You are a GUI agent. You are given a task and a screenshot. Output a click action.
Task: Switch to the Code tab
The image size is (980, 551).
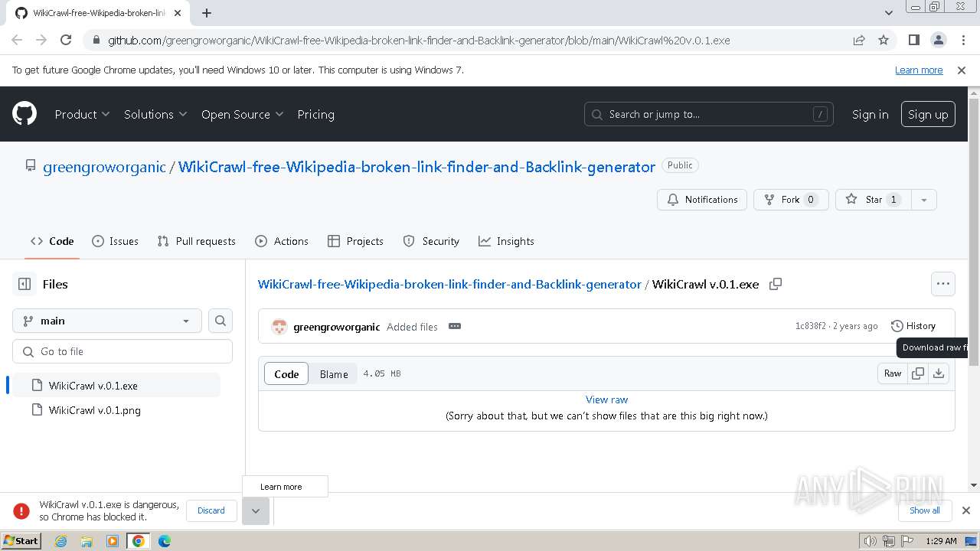pos(52,241)
